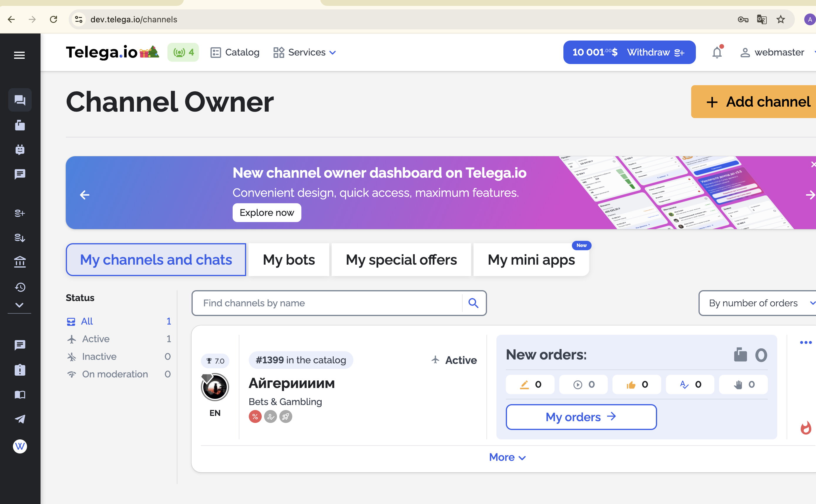Focus the Find channels by name field

click(327, 303)
